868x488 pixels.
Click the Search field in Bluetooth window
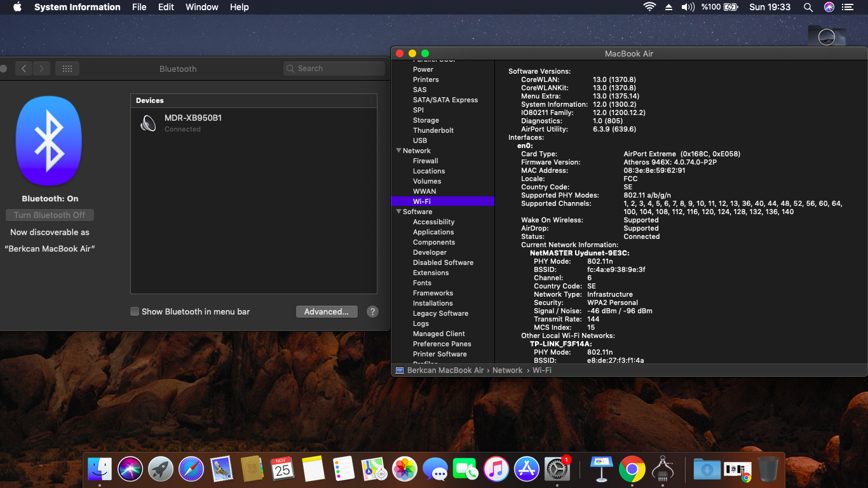tap(334, 69)
